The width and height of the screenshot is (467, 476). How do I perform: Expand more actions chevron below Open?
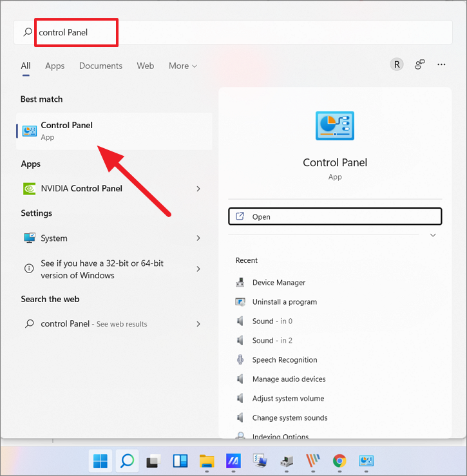[433, 235]
